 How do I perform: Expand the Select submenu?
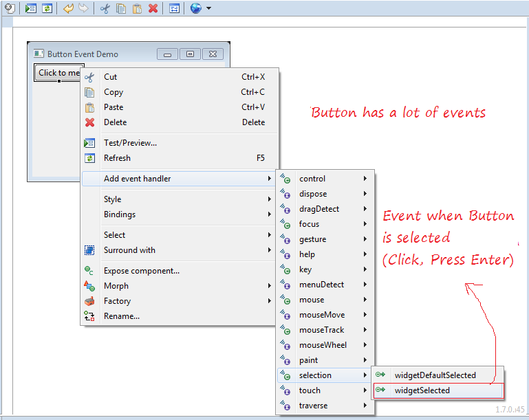tap(178, 235)
